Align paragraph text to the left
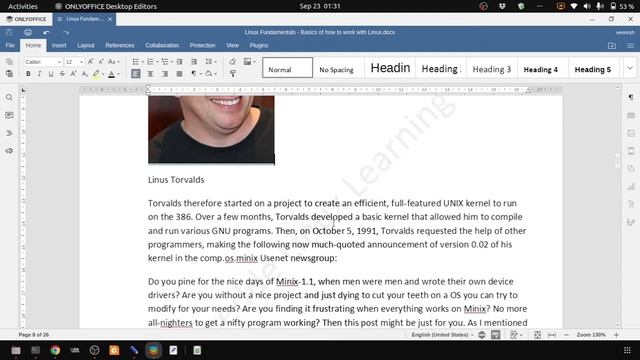 pyautogui.click(x=136, y=74)
